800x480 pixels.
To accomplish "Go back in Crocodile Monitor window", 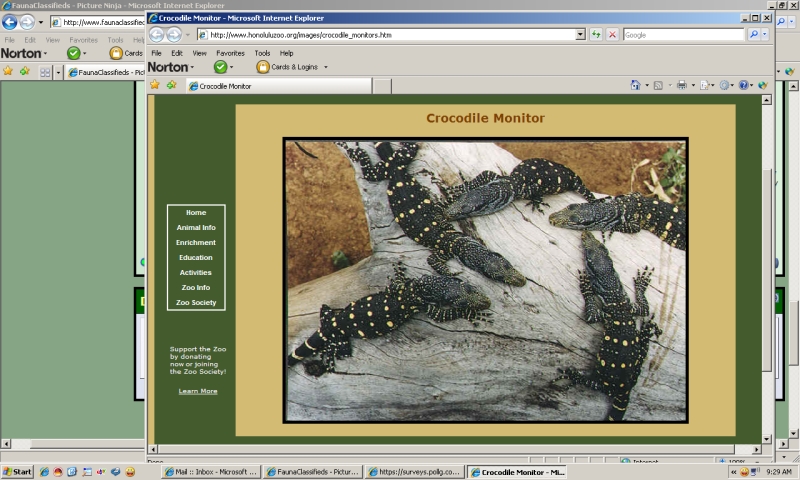I will coord(157,35).
